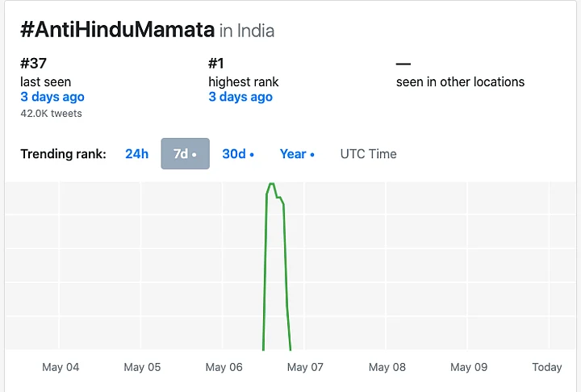Viewport: 581px width, 392px height.
Task: Click the green peak on the trend chart
Action: [272, 186]
